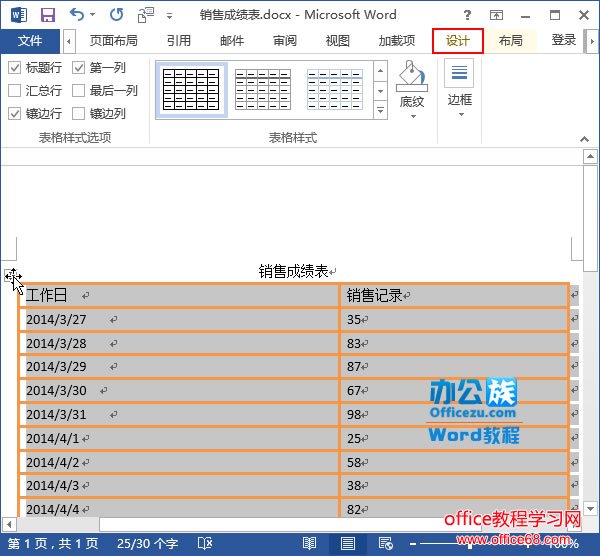The height and width of the screenshot is (556, 600).
Task: Click the 边框 borders icon
Action: [x=459, y=73]
